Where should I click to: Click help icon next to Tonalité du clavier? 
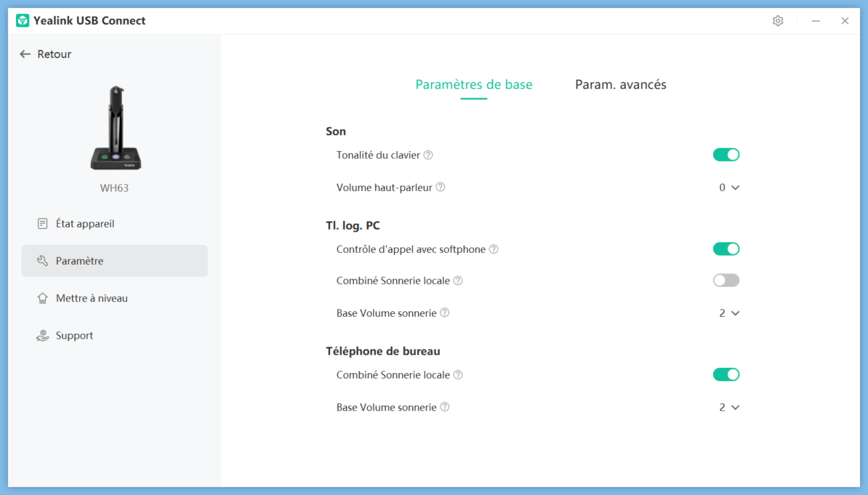click(428, 155)
